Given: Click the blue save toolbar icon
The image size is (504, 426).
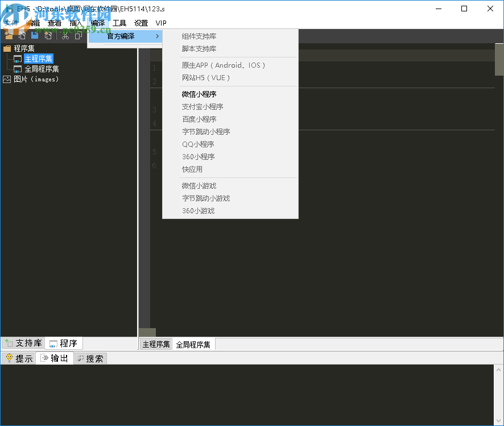Looking at the screenshot, I should [x=35, y=36].
